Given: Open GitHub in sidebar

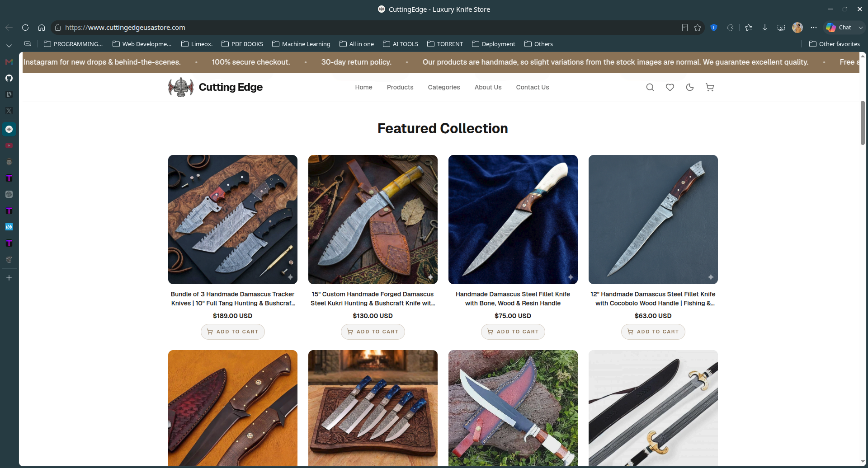Looking at the screenshot, I should (9, 78).
